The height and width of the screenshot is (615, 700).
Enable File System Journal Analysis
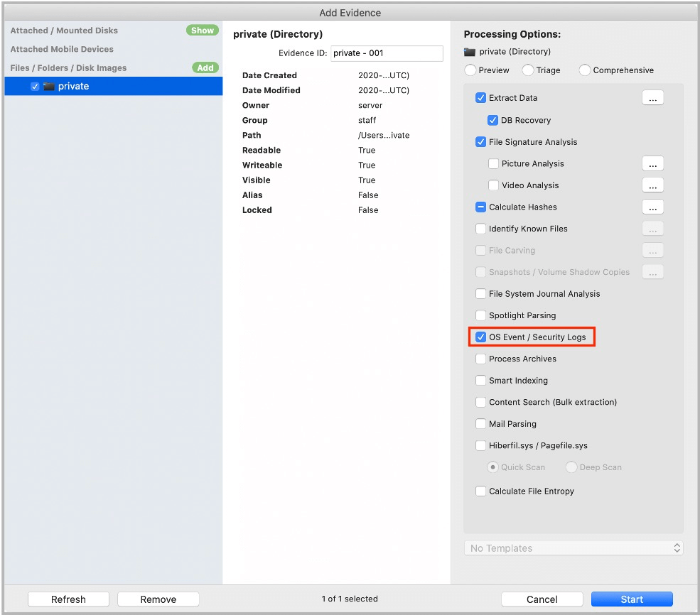click(480, 293)
